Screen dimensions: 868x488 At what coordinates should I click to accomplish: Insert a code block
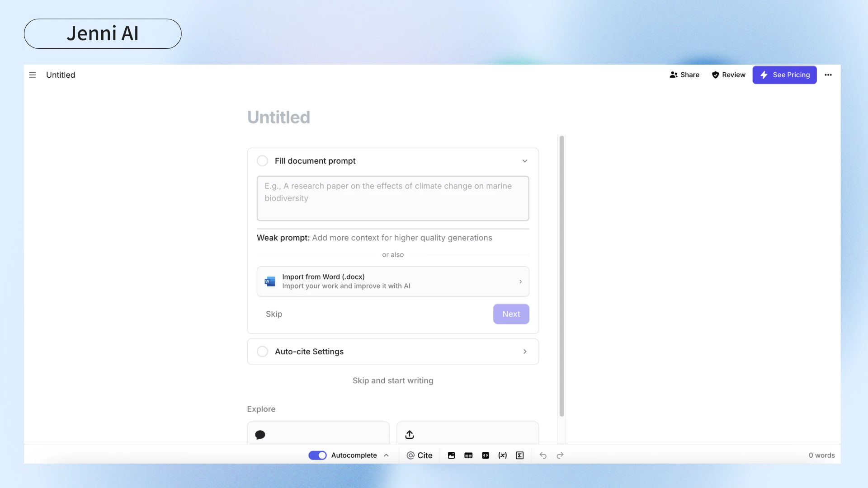click(x=486, y=455)
